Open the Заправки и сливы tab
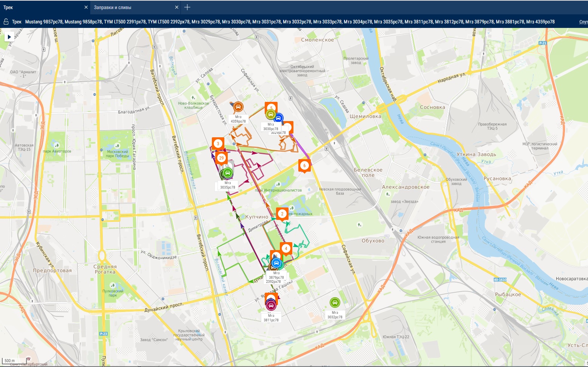 pos(136,7)
